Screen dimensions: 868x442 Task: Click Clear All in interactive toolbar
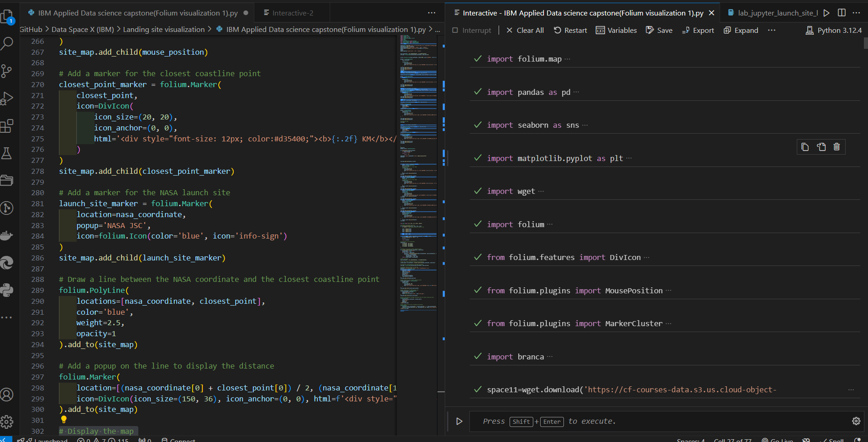525,31
